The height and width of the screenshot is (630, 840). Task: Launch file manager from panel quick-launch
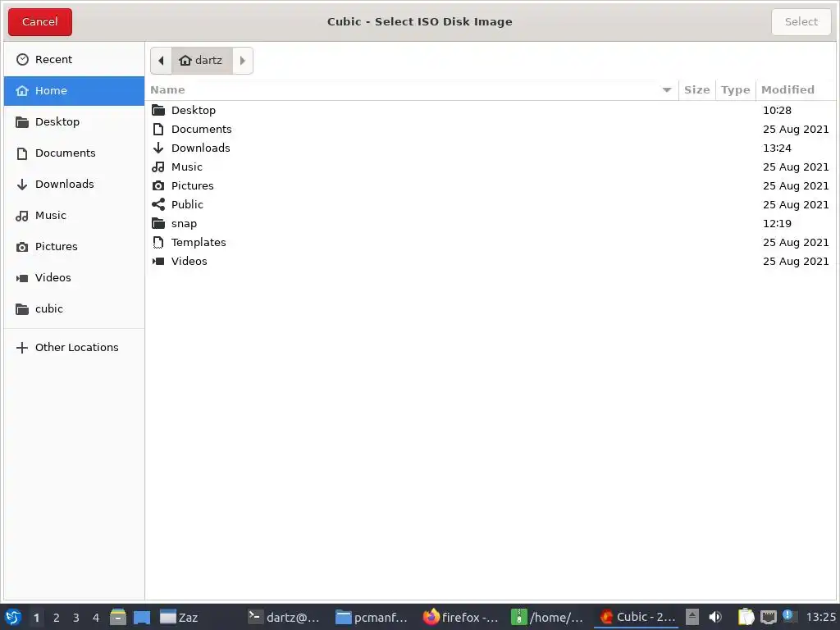tap(118, 617)
